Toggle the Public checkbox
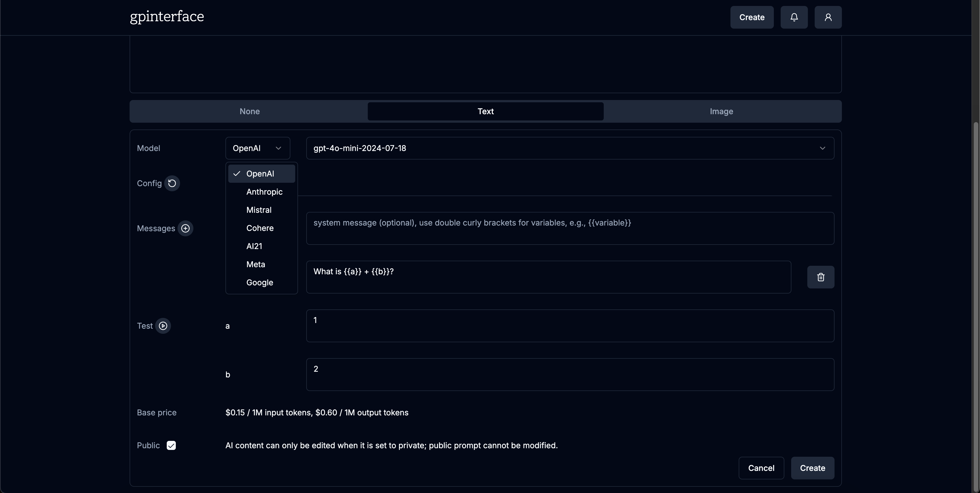 click(171, 445)
